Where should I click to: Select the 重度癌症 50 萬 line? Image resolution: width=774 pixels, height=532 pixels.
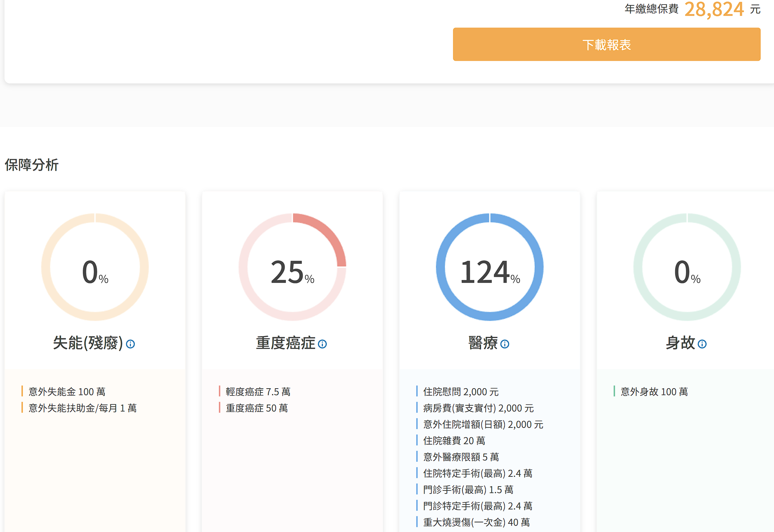click(x=257, y=408)
